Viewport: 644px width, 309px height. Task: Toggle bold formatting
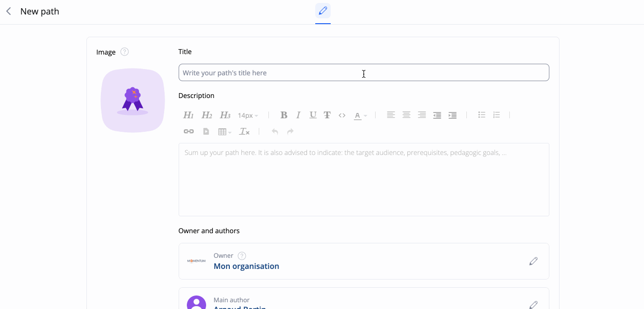coord(284,115)
